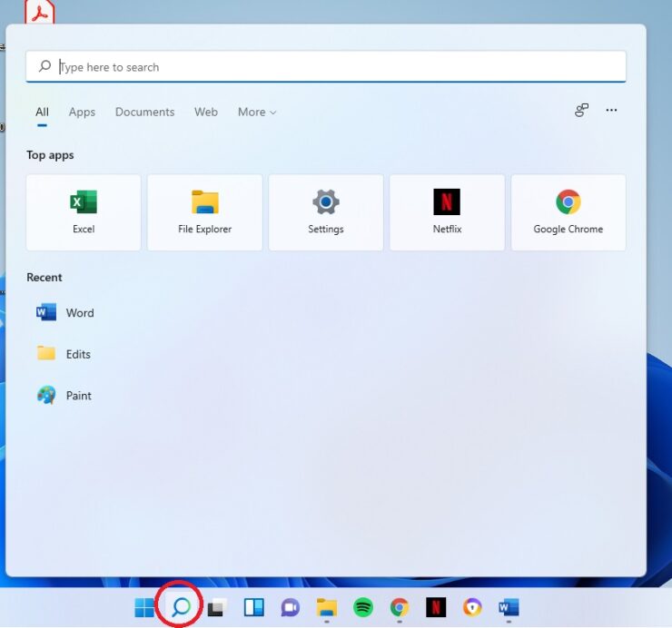Open File Explorer from taskbar
Viewport: 672px width, 628px height.
pyautogui.click(x=327, y=607)
